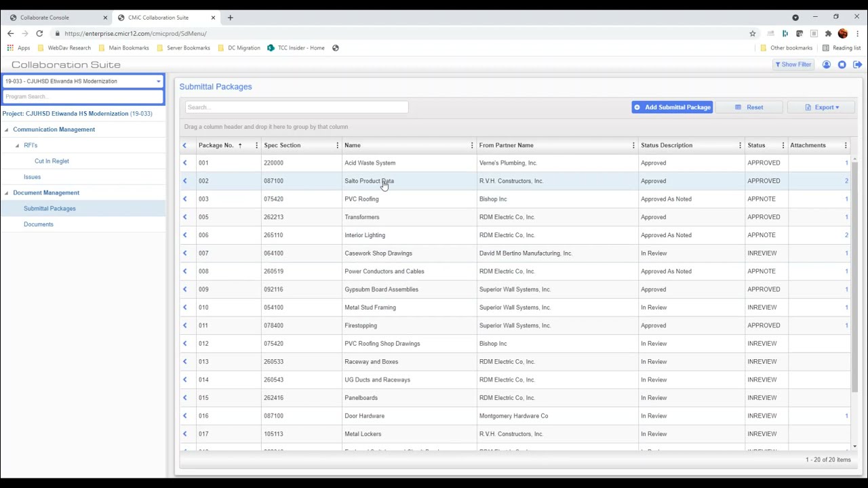Expand row actions for package 010
This screenshot has width=868, height=488.
coord(184,308)
